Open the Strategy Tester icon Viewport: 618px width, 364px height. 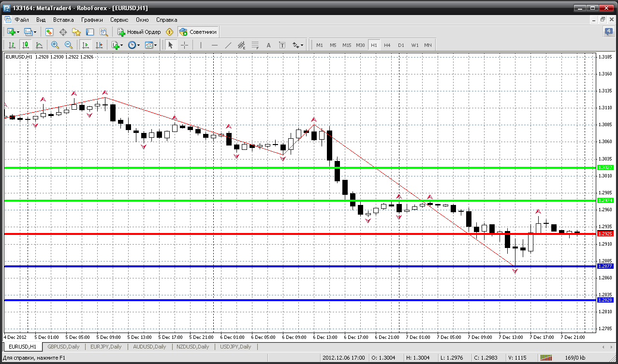pyautogui.click(x=103, y=32)
